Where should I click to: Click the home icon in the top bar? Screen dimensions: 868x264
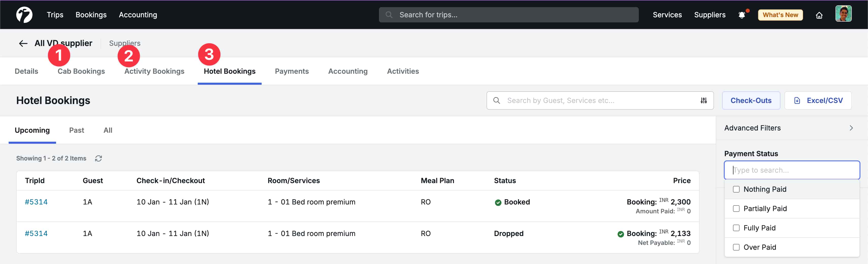(820, 15)
